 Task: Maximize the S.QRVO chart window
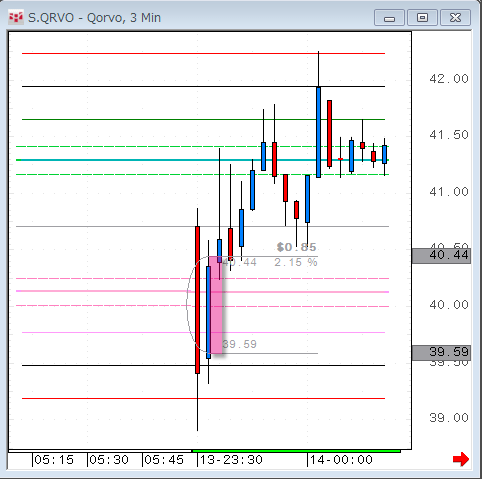[x=422, y=18]
